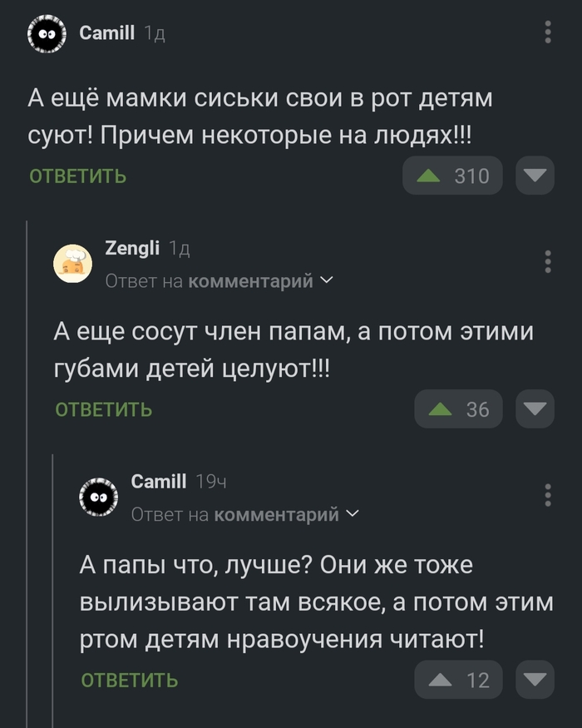Open three-dot menu on the 19ч reply
This screenshot has width=582, height=728.
coord(548,494)
